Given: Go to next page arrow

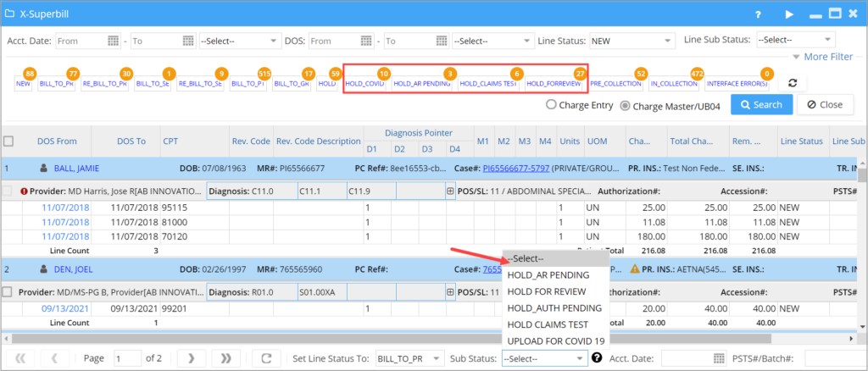Looking at the screenshot, I should [192, 358].
